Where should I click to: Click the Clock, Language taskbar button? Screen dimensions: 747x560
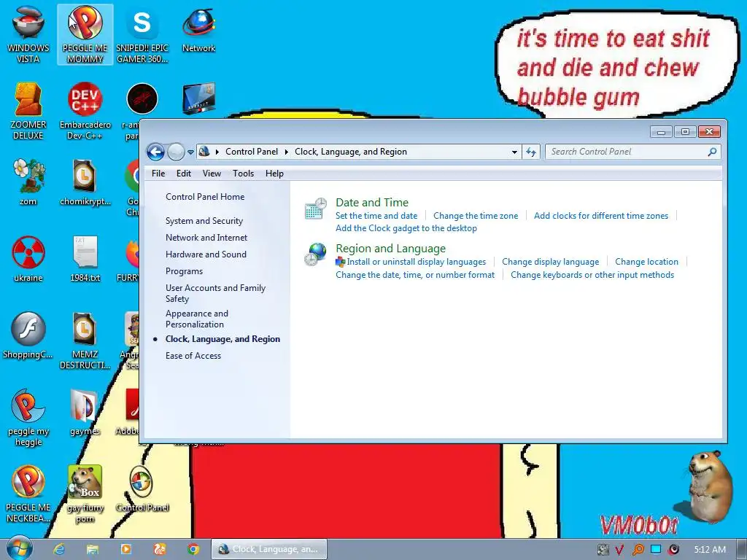(x=269, y=549)
